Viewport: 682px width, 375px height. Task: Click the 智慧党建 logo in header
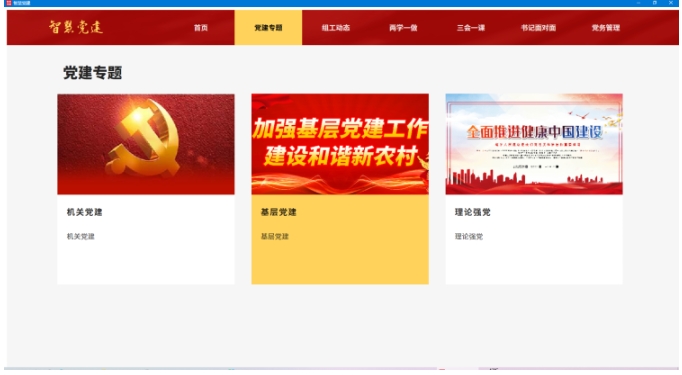[x=76, y=27]
